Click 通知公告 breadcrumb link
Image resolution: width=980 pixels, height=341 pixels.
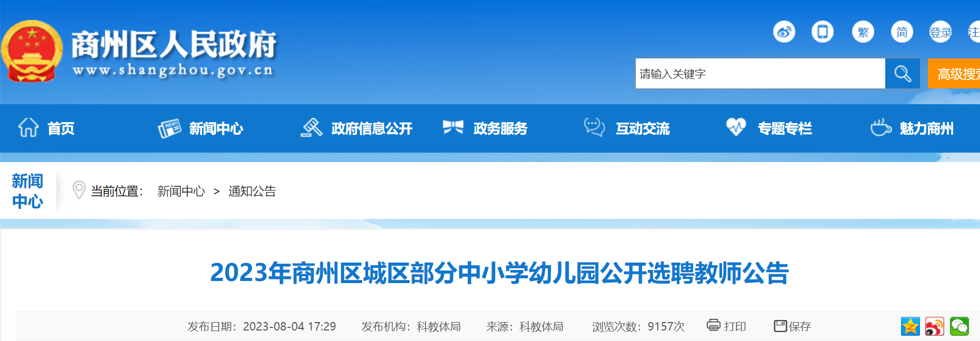252,191
